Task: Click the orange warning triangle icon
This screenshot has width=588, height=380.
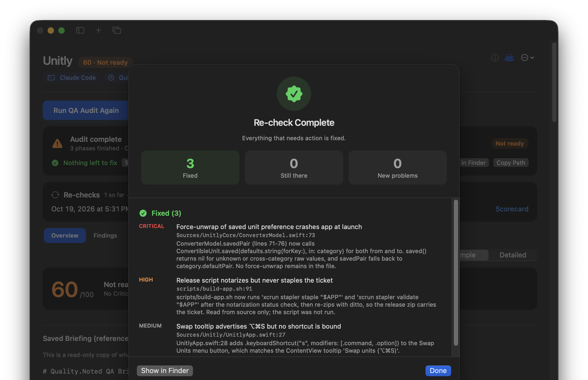Action: click(57, 143)
